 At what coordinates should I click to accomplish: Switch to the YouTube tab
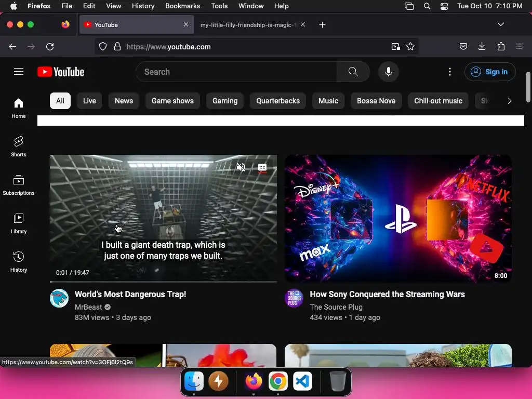137,25
